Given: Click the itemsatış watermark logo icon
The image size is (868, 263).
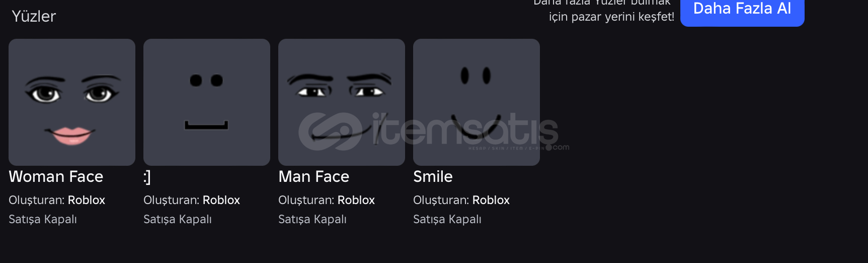Looking at the screenshot, I should point(331,131).
